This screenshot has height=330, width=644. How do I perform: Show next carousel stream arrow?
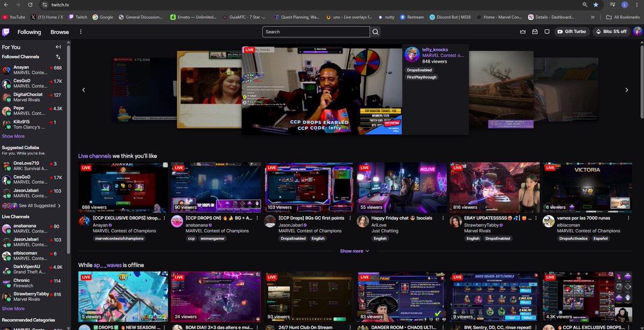coord(626,90)
